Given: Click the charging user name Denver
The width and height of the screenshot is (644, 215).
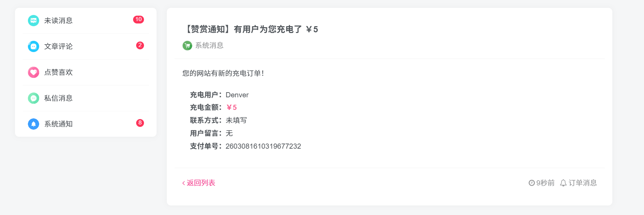Looking at the screenshot, I should [x=237, y=95].
